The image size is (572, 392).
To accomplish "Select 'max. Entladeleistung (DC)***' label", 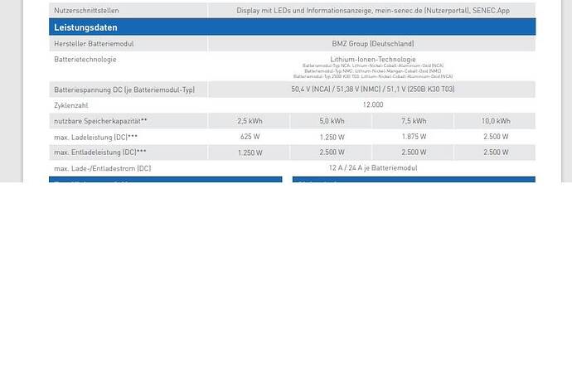I will [x=100, y=152].
